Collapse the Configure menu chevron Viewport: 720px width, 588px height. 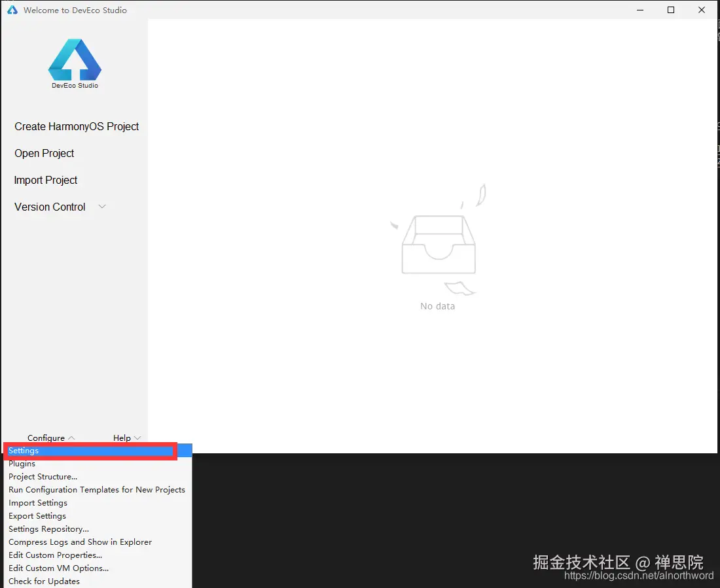coord(72,438)
